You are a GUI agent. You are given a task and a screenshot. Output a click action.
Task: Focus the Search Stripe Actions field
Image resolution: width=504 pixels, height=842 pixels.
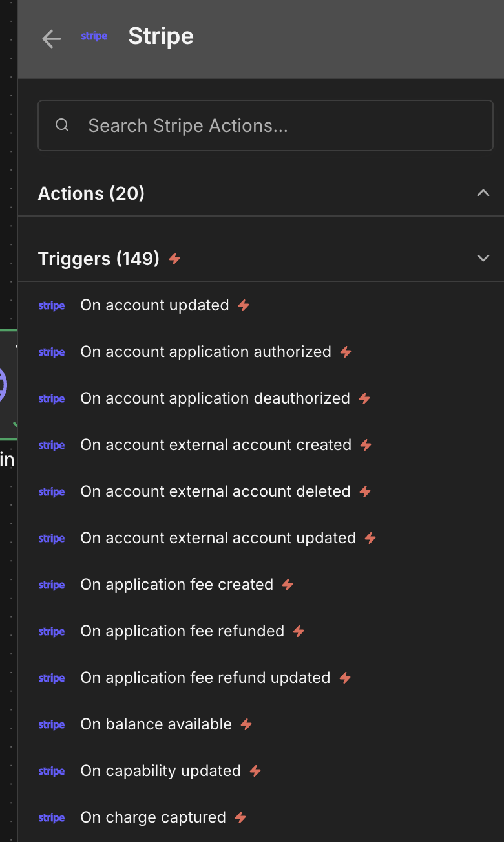(266, 125)
